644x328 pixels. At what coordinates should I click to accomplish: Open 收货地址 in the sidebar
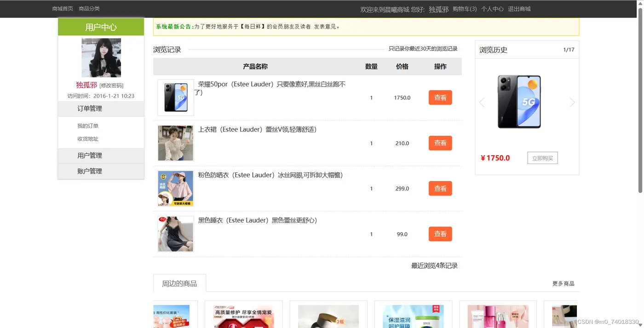tap(88, 139)
